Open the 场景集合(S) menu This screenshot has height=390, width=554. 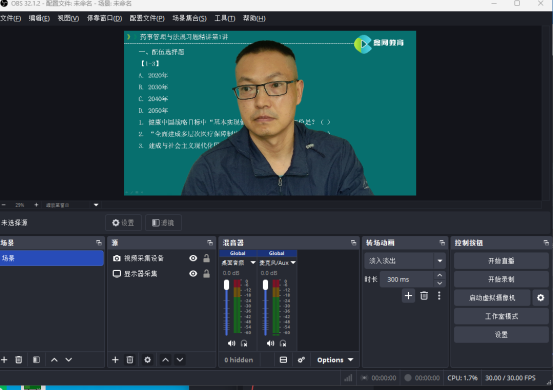point(189,18)
